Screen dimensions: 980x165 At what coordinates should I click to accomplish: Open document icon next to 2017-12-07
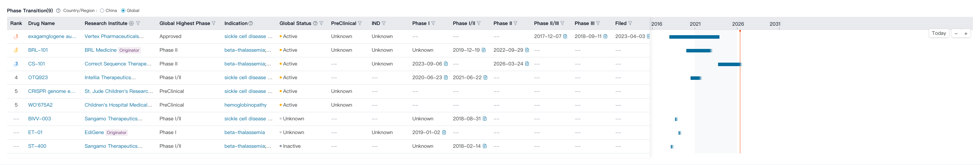(x=565, y=37)
